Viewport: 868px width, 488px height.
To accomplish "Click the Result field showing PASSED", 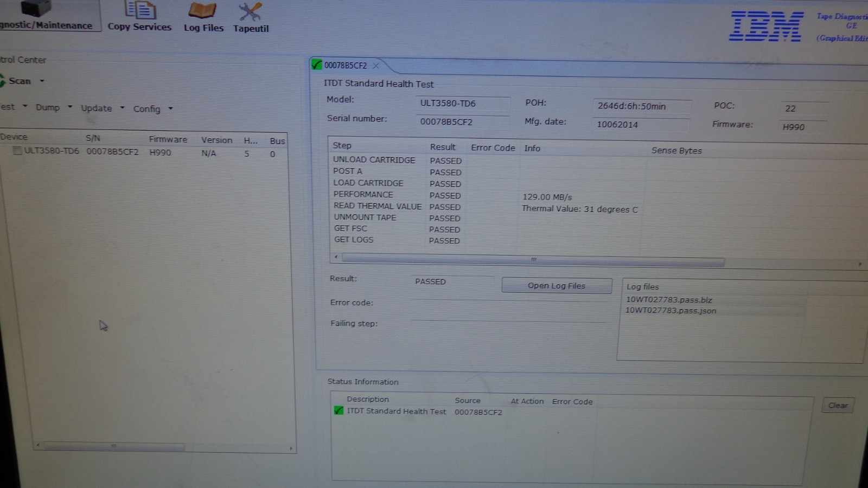I will (x=454, y=281).
